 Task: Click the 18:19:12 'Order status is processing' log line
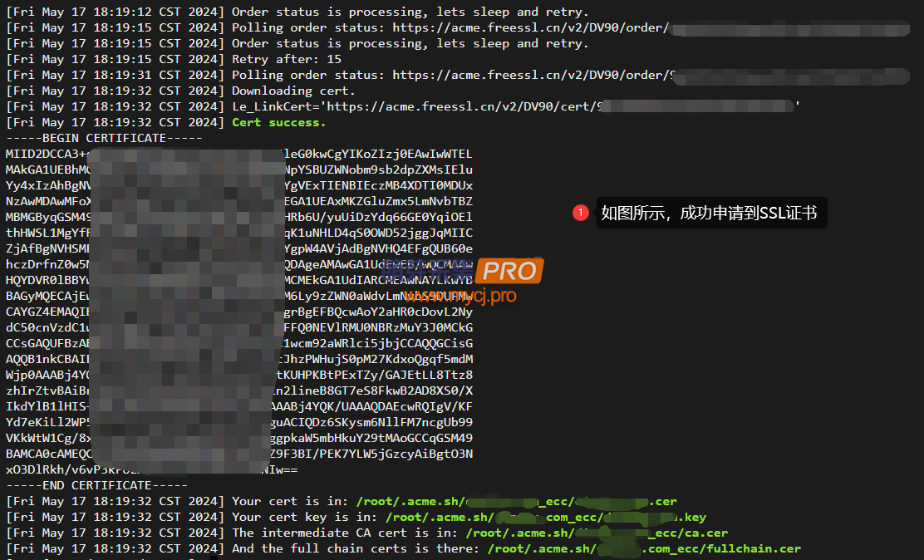(x=297, y=12)
